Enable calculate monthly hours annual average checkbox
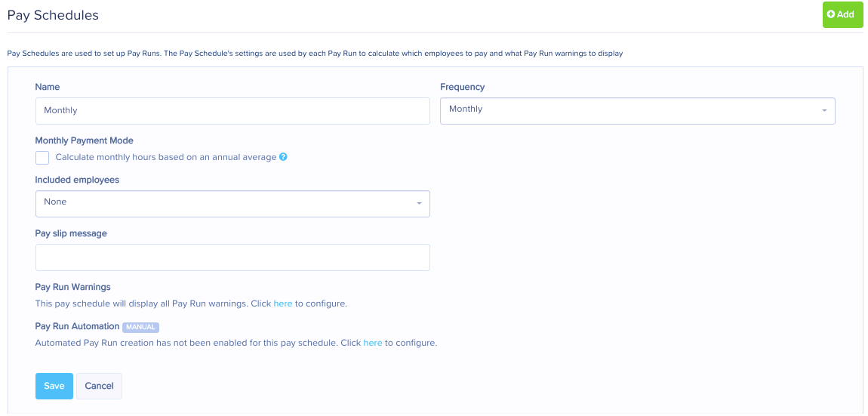Image resolution: width=868 pixels, height=416 pixels. point(42,158)
